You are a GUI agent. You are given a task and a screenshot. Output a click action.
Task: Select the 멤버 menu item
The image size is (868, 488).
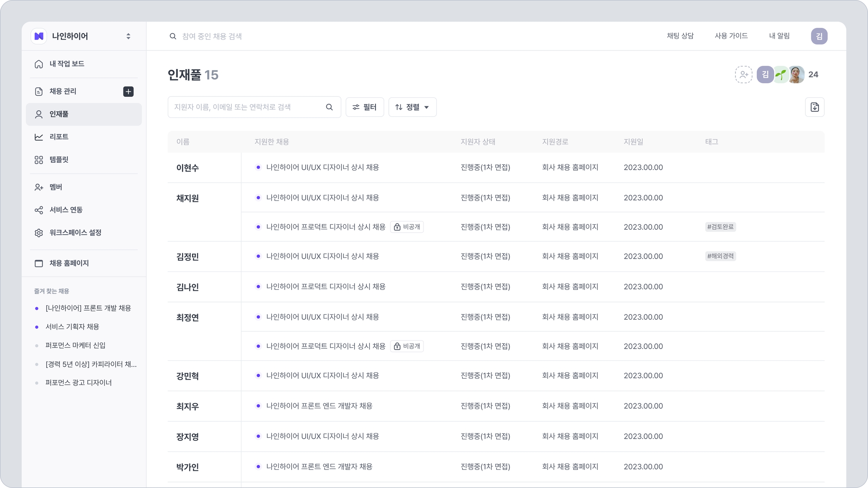(x=56, y=187)
